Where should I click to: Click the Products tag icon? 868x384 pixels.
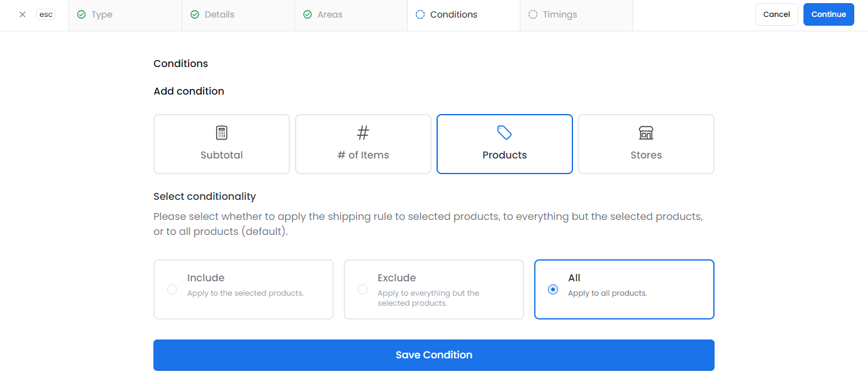tap(505, 133)
